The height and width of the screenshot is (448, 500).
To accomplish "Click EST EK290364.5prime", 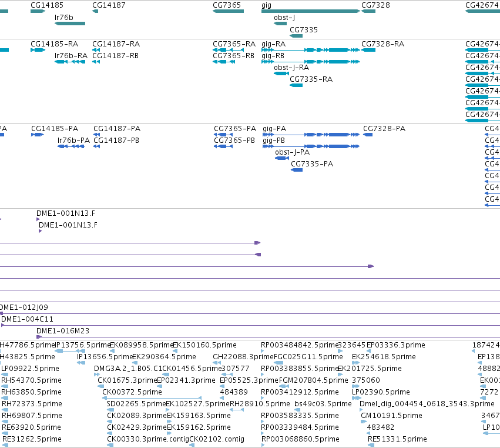I will 164,357.
